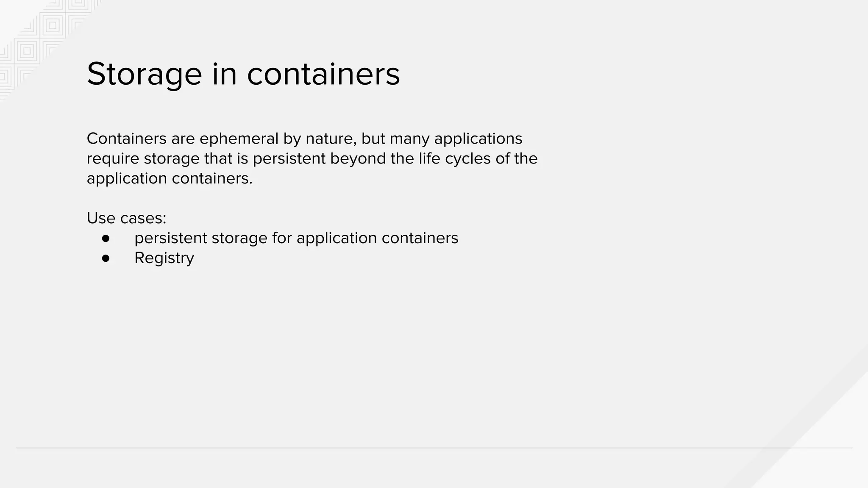The height and width of the screenshot is (488, 868).
Task: Click the words "application containers." ending the paragraph
Action: point(170,178)
